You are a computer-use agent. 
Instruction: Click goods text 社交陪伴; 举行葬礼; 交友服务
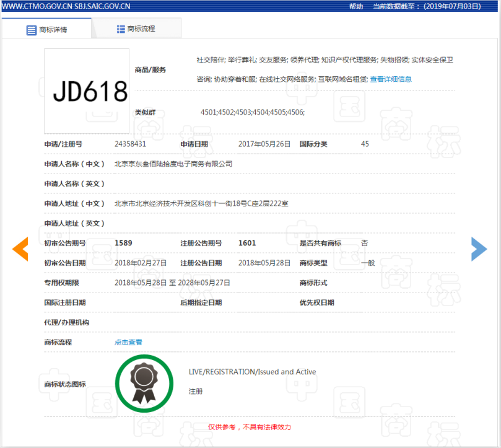click(x=243, y=60)
